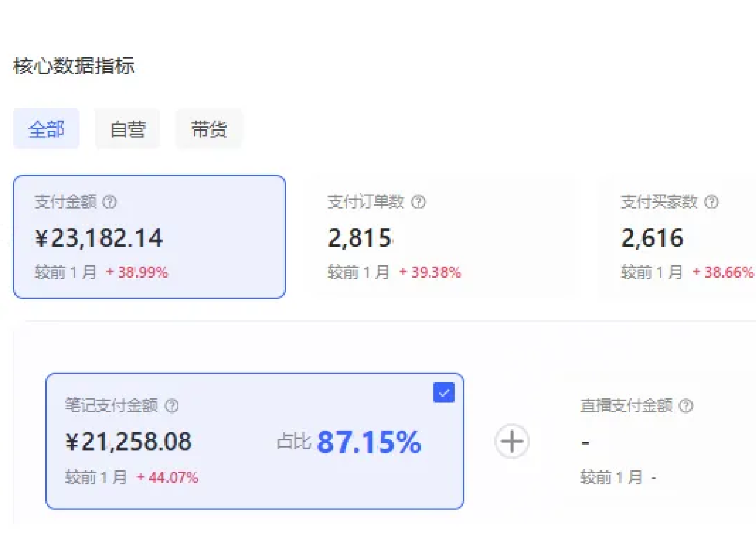
Task: Uncheck the blue 笔记支付金额 checkbox
Action: pos(444,392)
